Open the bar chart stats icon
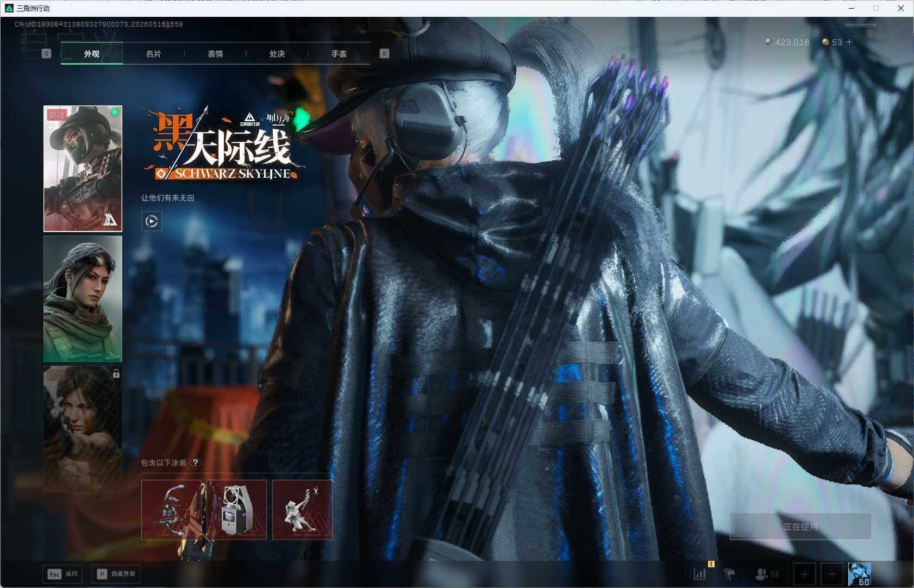The image size is (914, 588). coord(700,574)
